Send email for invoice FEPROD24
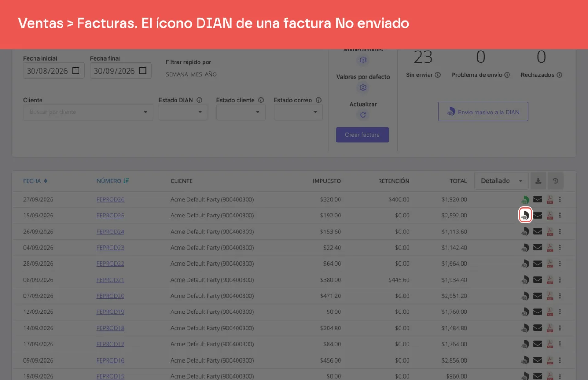 pos(537,232)
